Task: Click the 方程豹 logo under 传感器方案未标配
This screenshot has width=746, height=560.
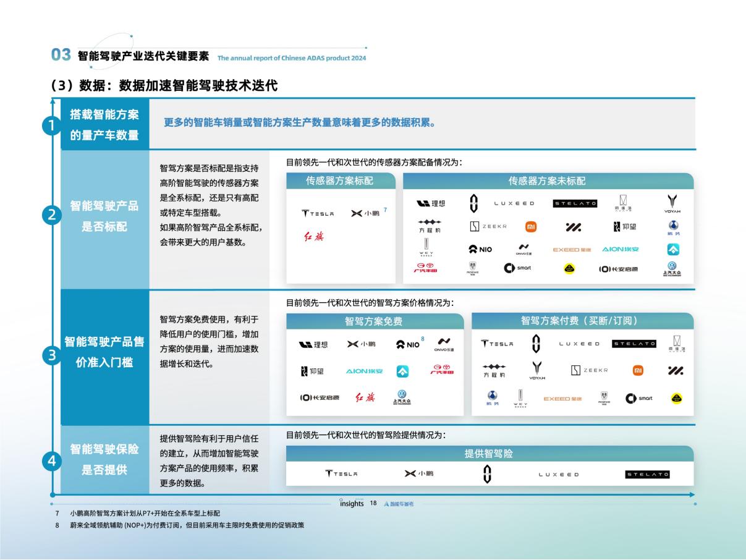Action: pyautogui.click(x=430, y=226)
